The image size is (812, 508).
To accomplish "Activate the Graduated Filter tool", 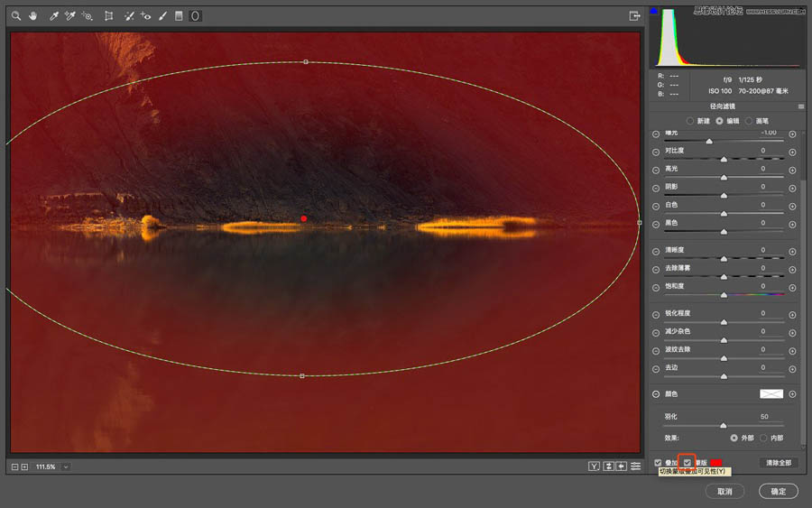I will coord(179,16).
